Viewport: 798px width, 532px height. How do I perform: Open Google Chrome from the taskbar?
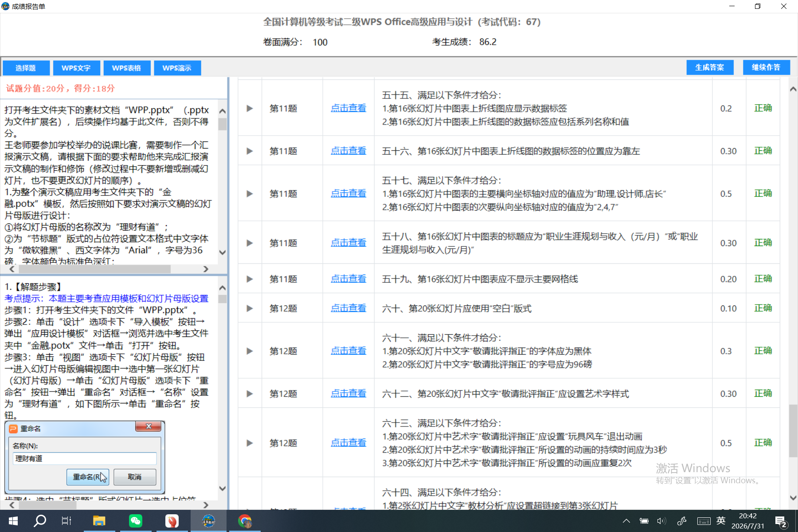tap(245, 521)
